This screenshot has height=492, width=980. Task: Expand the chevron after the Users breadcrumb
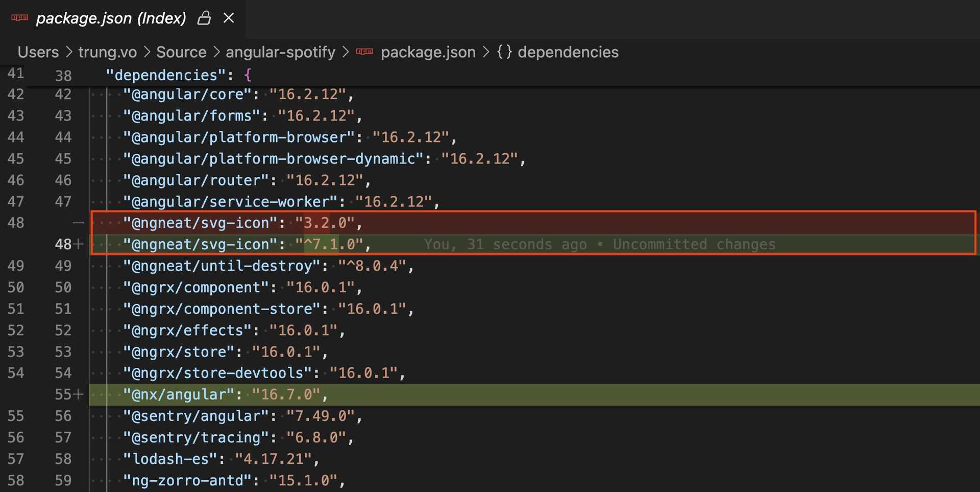(x=68, y=52)
